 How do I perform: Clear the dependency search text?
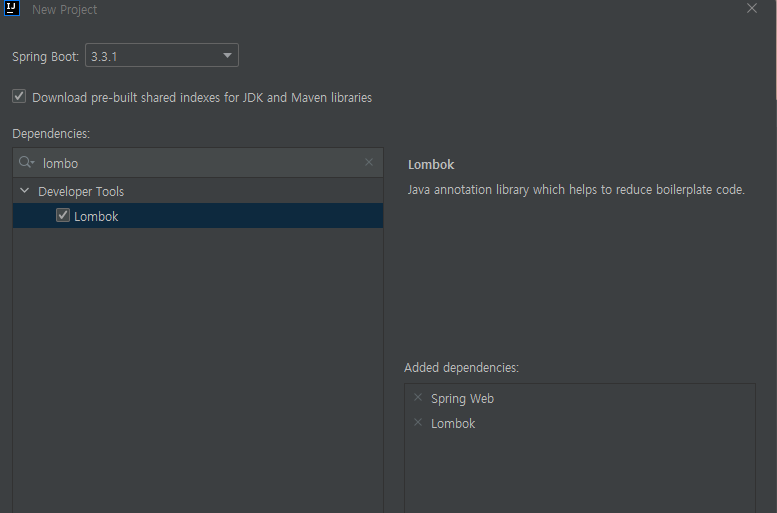pyautogui.click(x=369, y=162)
